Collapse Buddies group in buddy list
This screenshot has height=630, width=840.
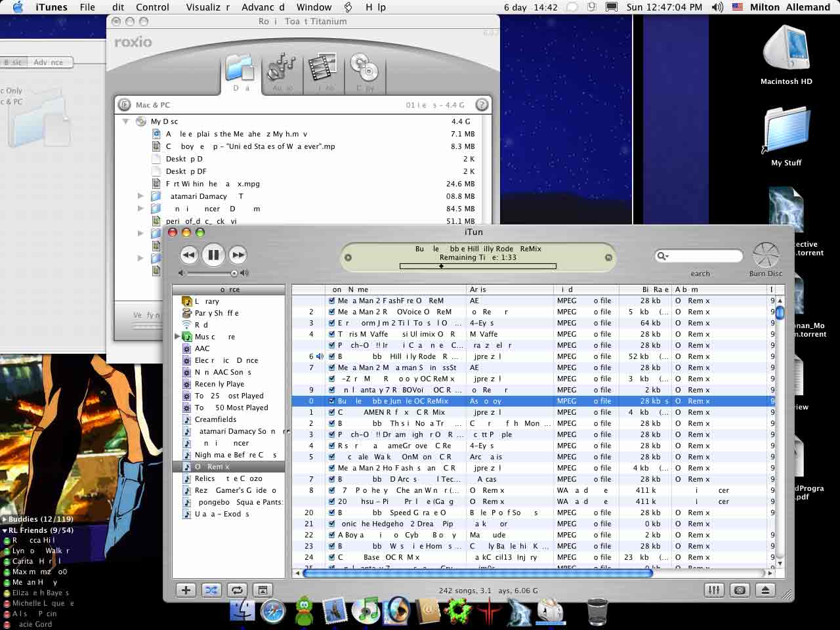click(5, 519)
